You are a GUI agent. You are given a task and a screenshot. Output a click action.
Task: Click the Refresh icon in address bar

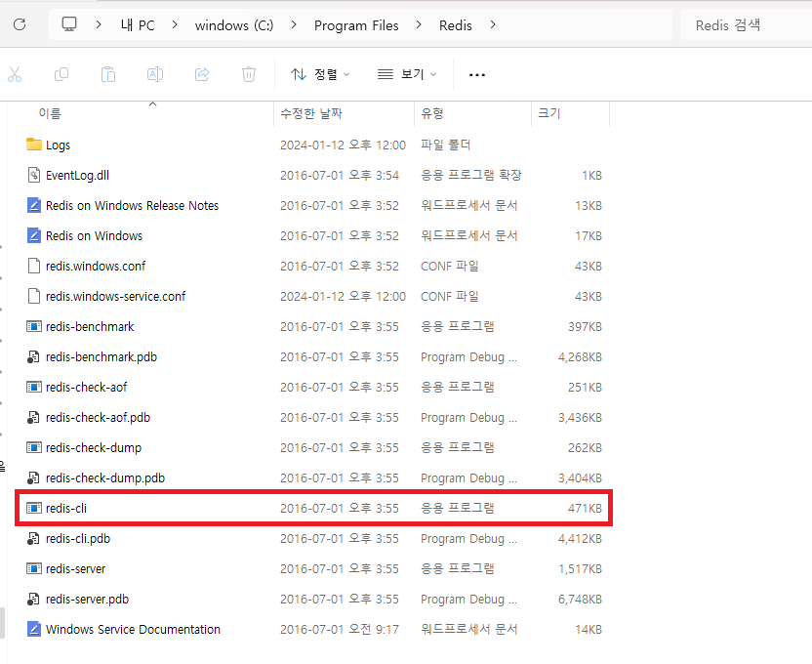pyautogui.click(x=20, y=24)
